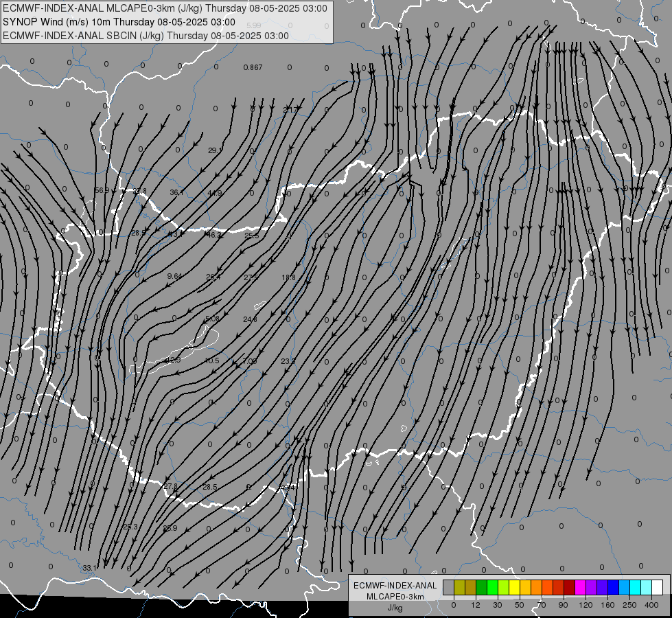Screen dimensions: 672x618
Task: Click the legend scale value 50
Action: (x=520, y=605)
